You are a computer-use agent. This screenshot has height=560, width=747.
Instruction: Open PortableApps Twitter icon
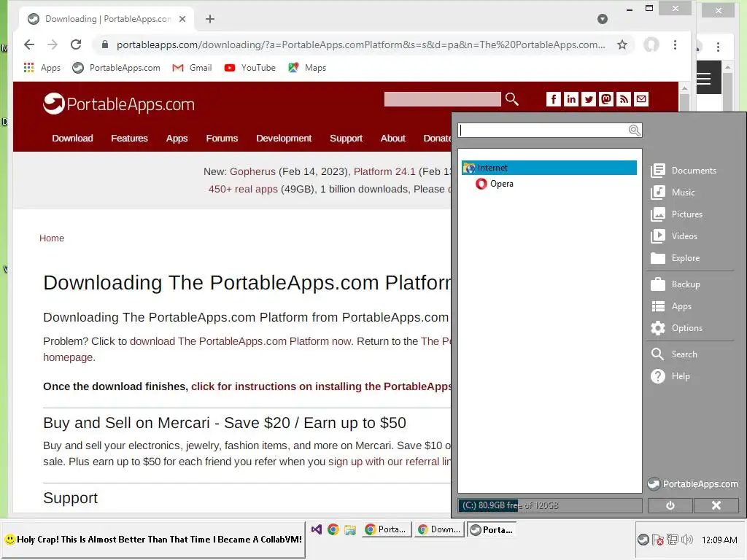click(589, 99)
